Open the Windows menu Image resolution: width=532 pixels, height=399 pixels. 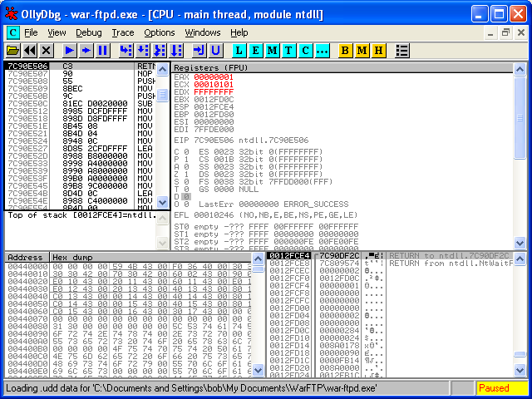click(203, 33)
